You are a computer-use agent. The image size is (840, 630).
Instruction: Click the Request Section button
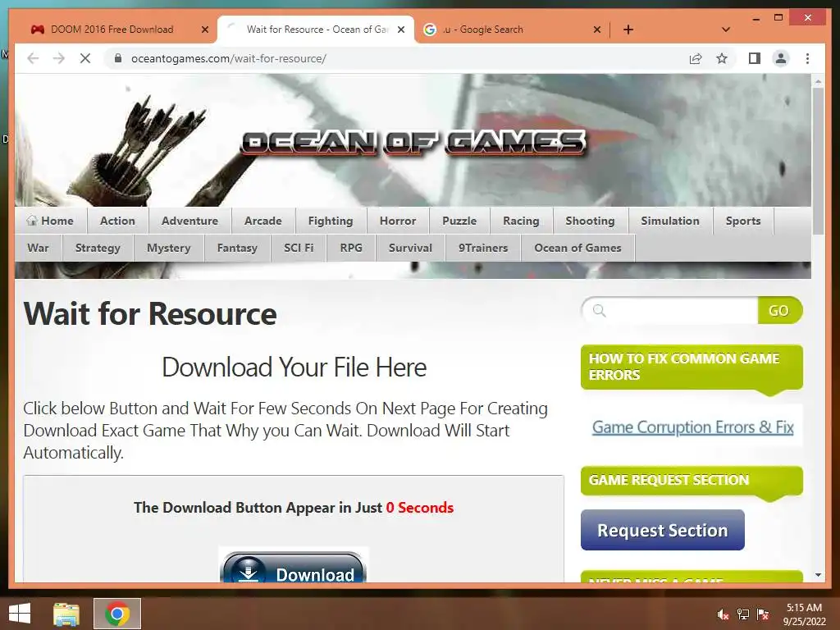pos(663,530)
